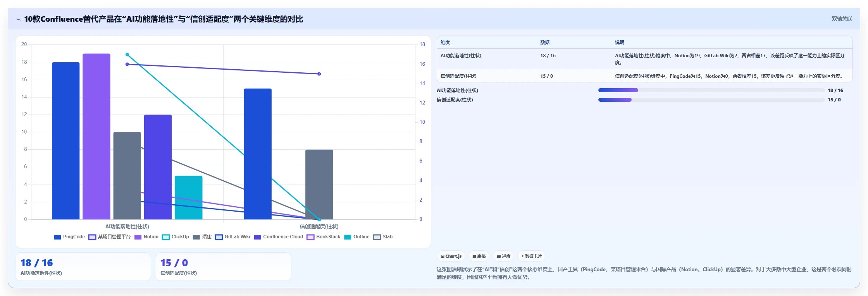Toggle the Notion legend series
The height and width of the screenshot is (296, 868).
click(x=146, y=237)
